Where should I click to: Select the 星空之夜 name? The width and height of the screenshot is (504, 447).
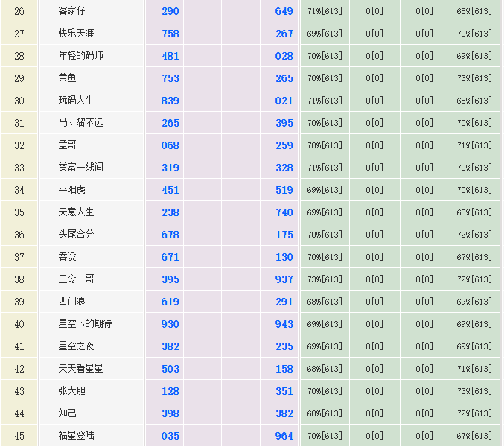coord(76,346)
